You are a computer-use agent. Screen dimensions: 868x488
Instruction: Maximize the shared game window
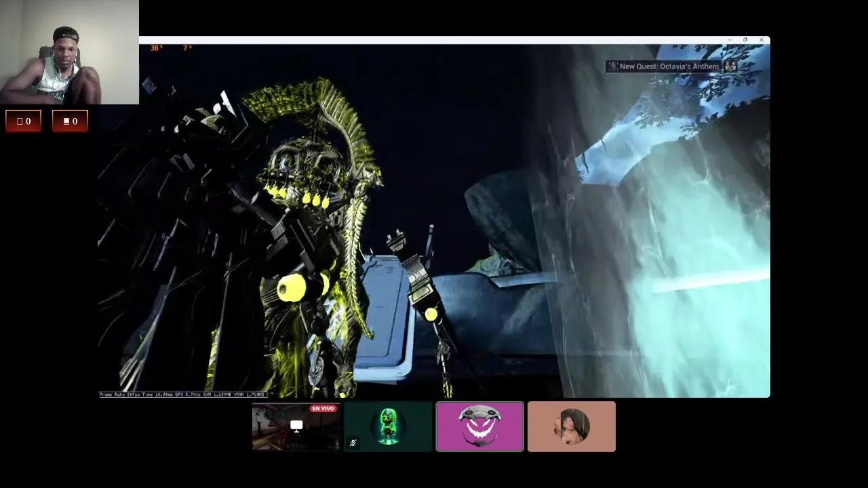click(745, 40)
